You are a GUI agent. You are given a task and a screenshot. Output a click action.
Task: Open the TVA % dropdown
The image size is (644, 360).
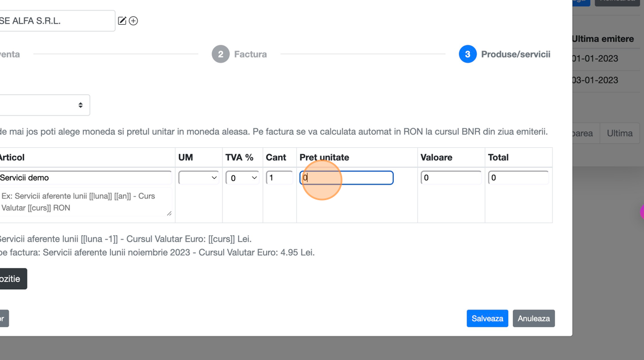[242, 178]
